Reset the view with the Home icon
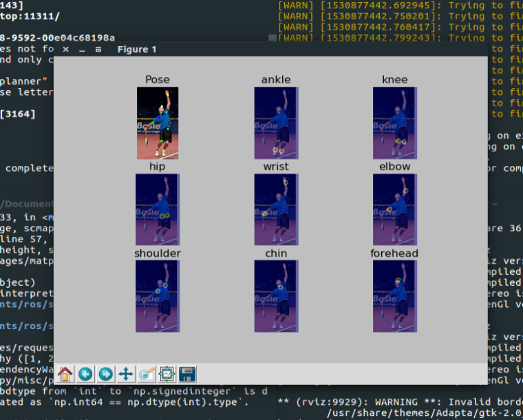Screen dimensions: 523x420 pyautogui.click(x=65, y=374)
